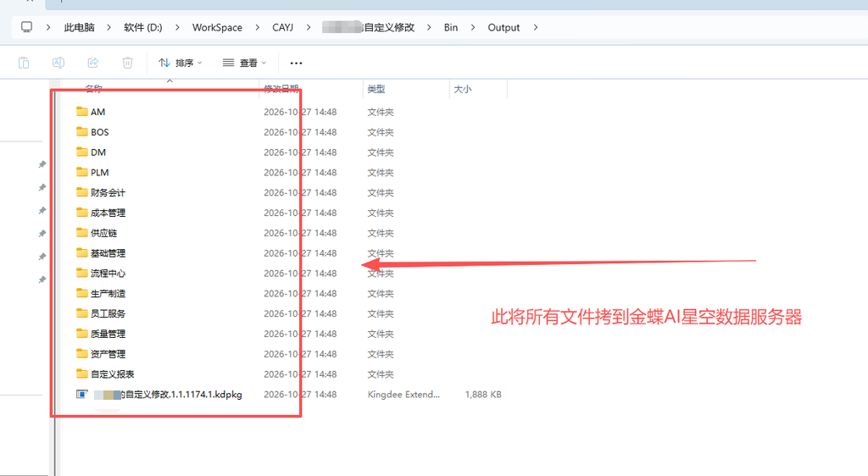Navigate to WorkSpace in breadcrumb
868x476 pixels.
[217, 28]
